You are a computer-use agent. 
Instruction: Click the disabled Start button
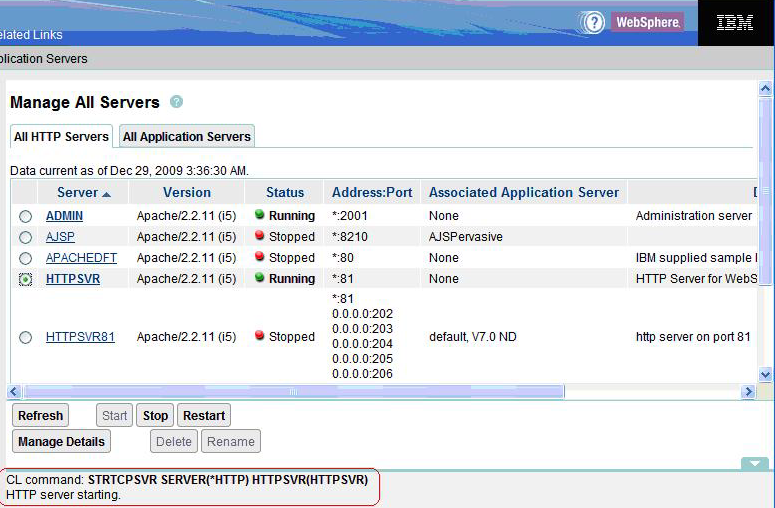[x=115, y=416]
